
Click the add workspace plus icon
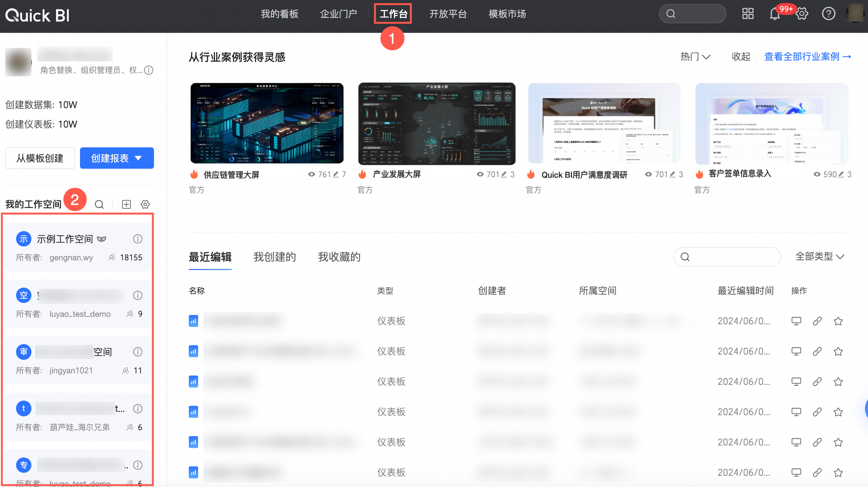tap(126, 204)
